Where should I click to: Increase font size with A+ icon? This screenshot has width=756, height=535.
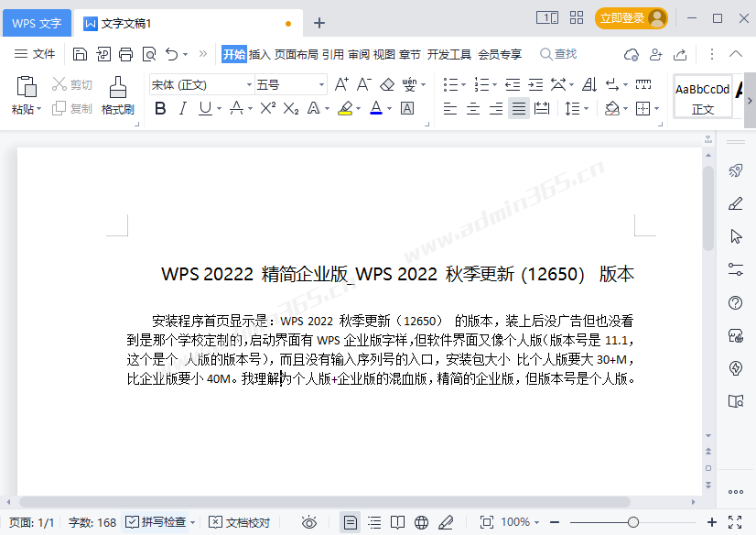coord(341,84)
